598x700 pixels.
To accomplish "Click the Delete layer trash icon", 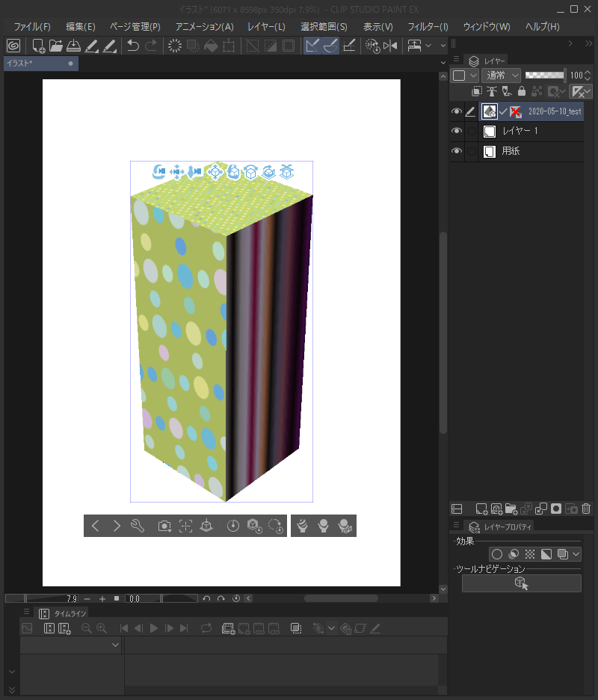I will click(x=586, y=509).
